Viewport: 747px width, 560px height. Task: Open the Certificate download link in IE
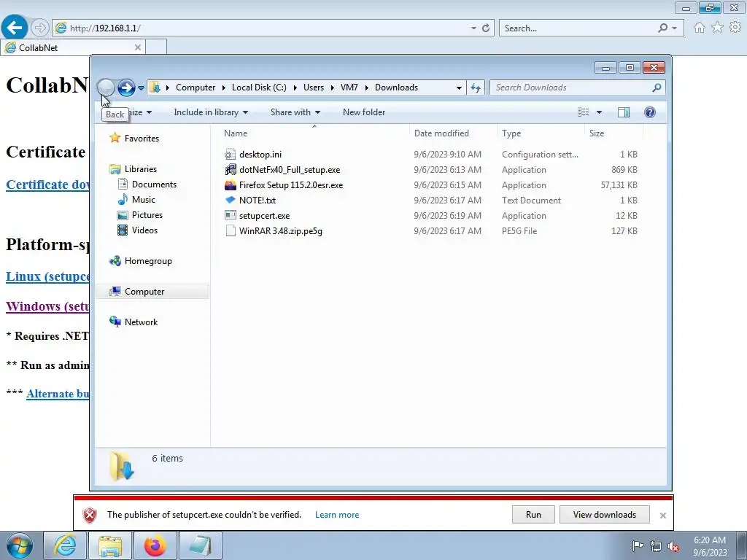click(x=47, y=184)
